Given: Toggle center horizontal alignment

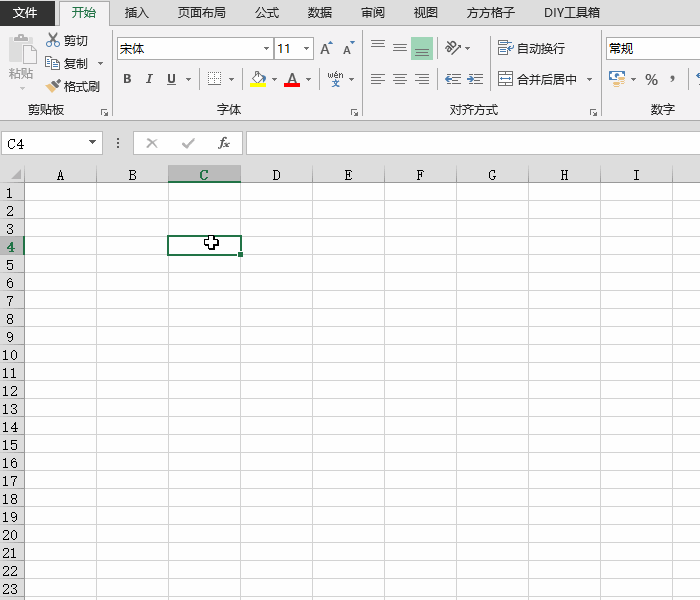Looking at the screenshot, I should [x=400, y=79].
